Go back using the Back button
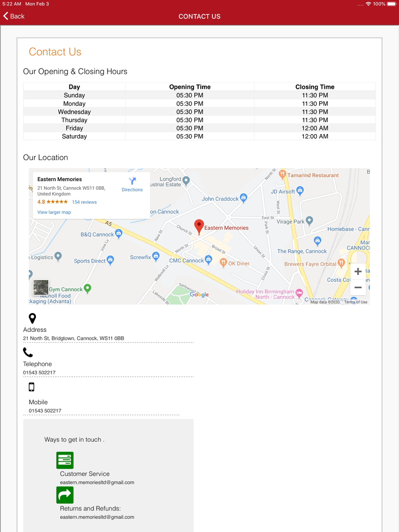The image size is (399, 532). pyautogui.click(x=14, y=16)
